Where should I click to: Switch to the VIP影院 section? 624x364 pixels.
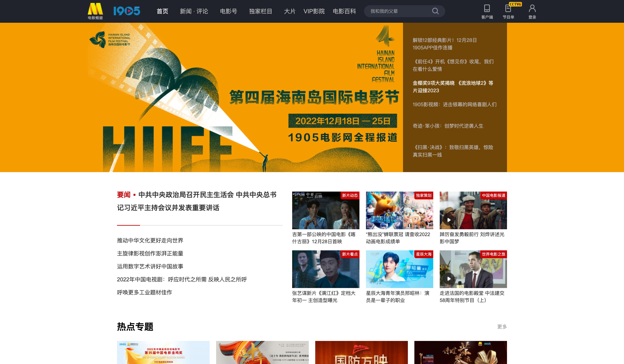click(314, 11)
